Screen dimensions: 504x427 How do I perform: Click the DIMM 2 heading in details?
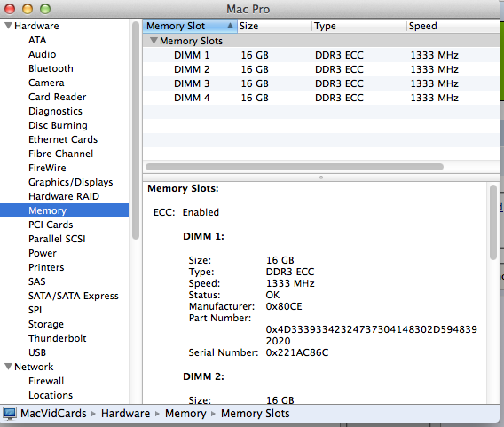pos(203,376)
